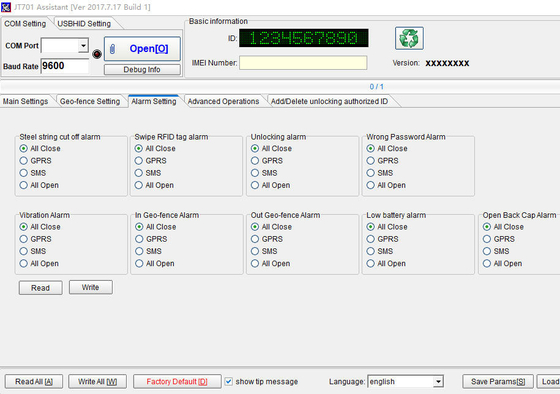Image resolution: width=560 pixels, height=394 pixels.
Task: Click the Factory Default button
Action: click(x=177, y=381)
